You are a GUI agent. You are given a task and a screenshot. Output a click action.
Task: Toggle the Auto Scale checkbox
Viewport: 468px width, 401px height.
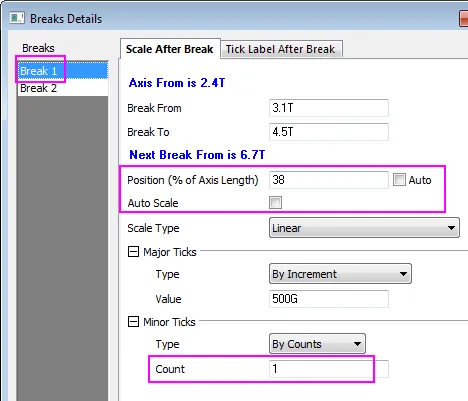(x=275, y=202)
